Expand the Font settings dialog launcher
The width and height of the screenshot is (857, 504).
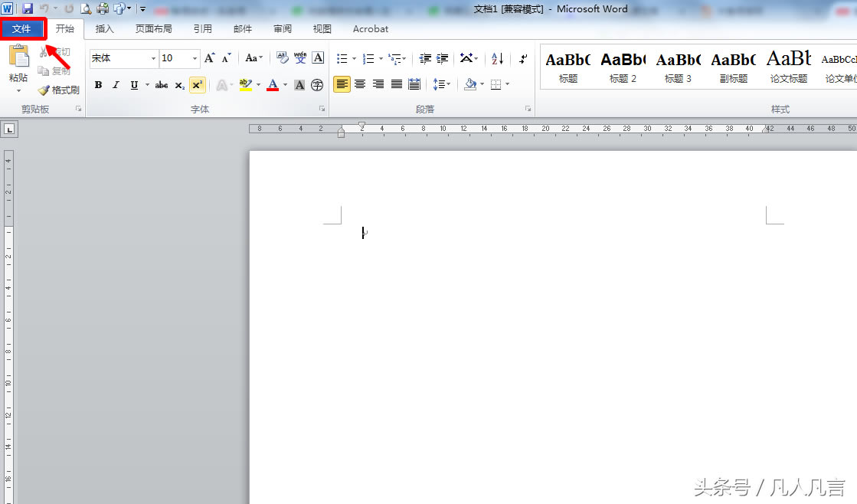321,109
